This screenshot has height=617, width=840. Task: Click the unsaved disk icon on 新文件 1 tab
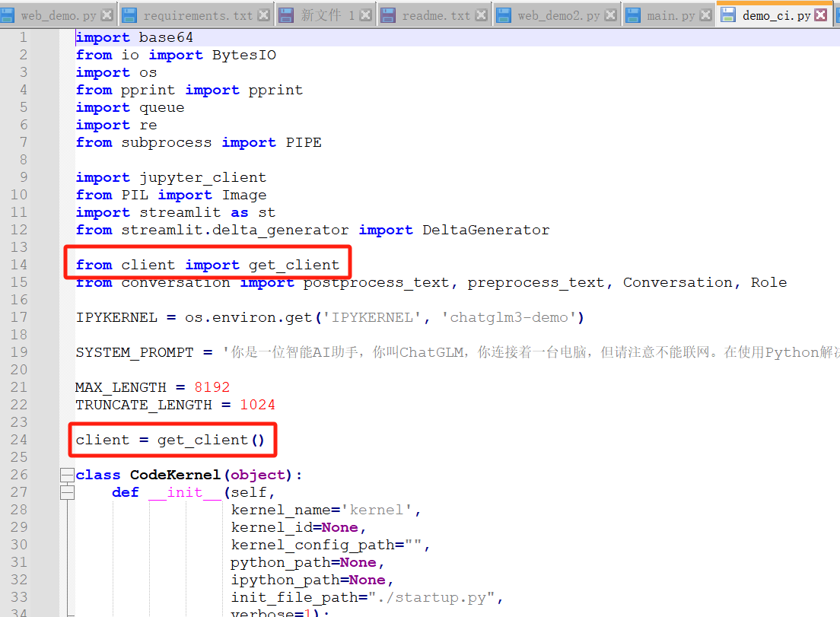coord(287,15)
